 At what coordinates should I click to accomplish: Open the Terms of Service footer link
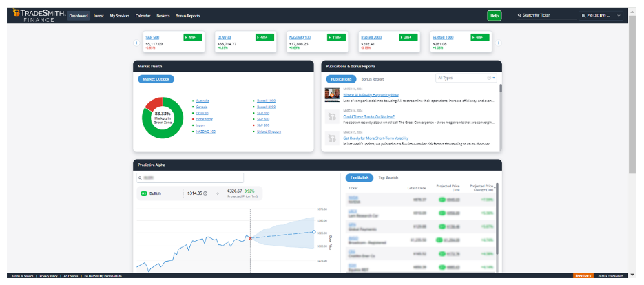click(23, 276)
